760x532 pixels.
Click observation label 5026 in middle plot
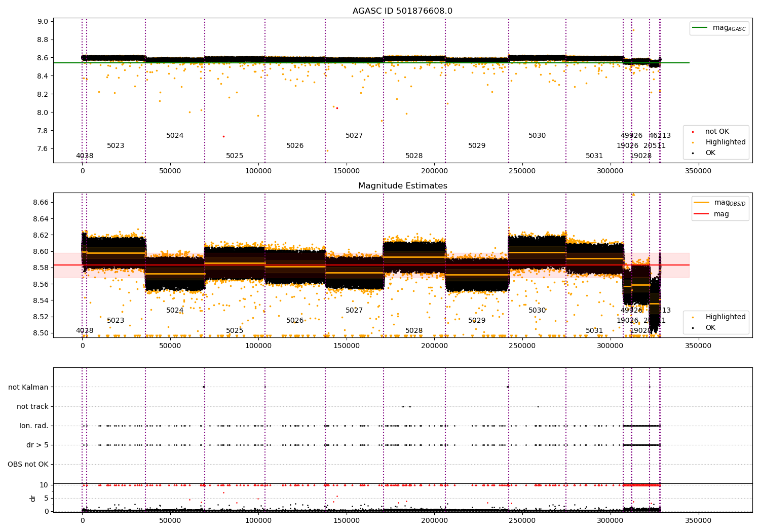coord(295,321)
